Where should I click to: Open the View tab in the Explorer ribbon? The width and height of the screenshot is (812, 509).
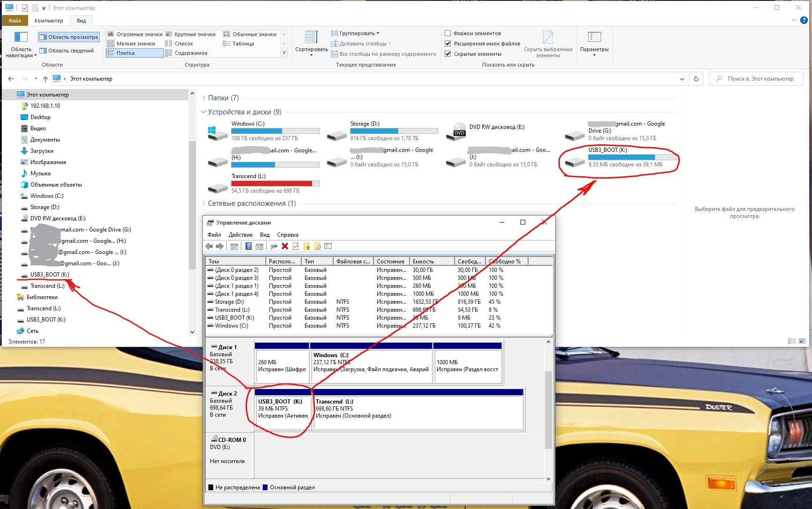[81, 21]
